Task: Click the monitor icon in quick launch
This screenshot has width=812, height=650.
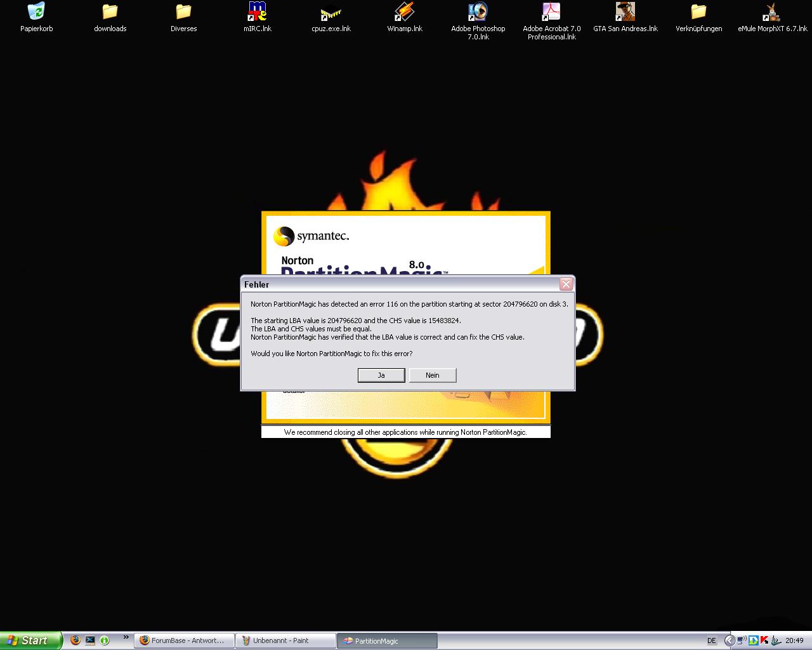Action: [x=90, y=640]
